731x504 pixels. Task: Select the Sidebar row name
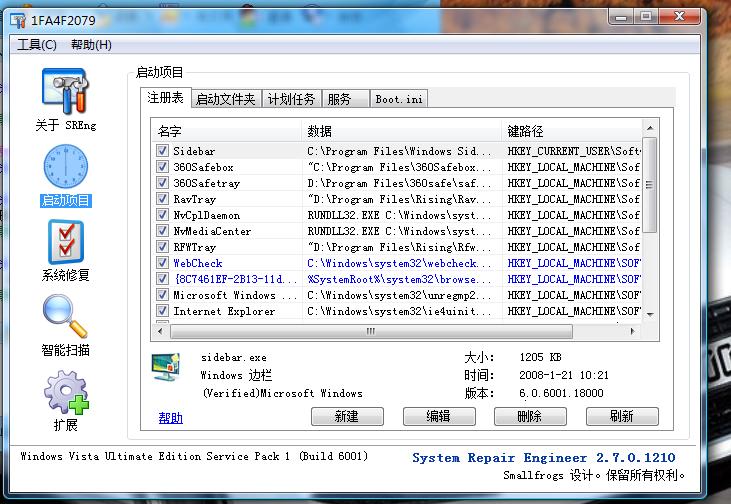click(194, 151)
